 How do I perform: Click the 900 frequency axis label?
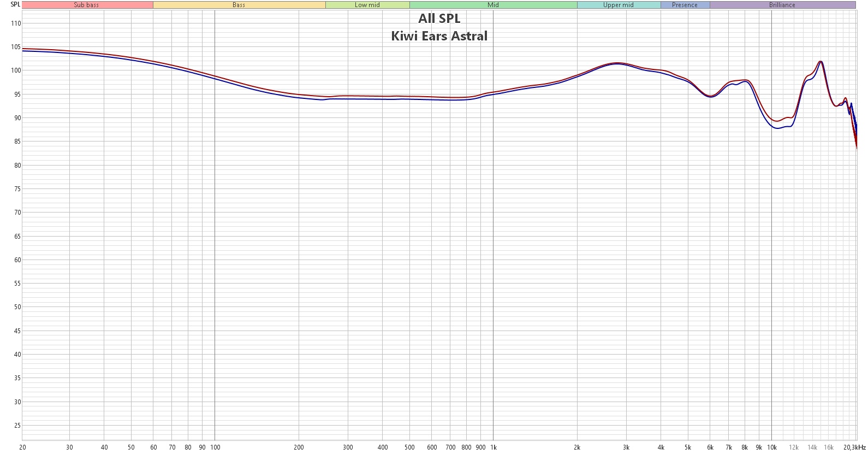tap(480, 447)
